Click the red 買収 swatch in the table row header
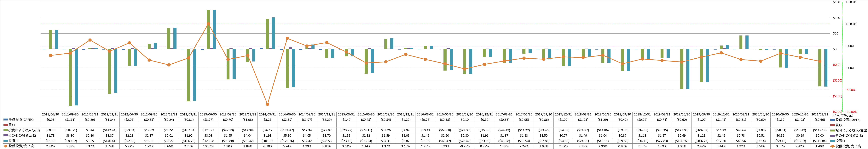The image size is (868, 149). click(x=5, y=125)
